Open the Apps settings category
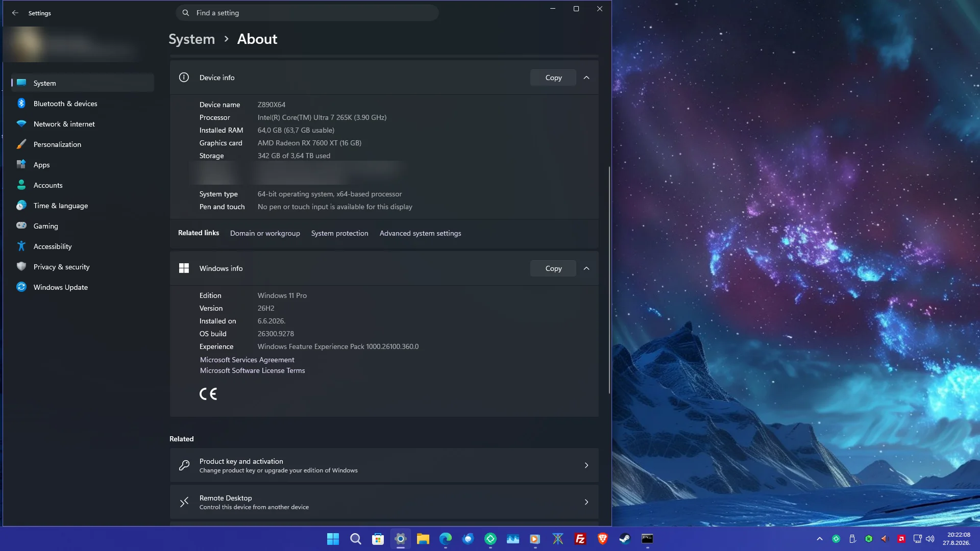The height and width of the screenshot is (551, 980). click(83, 165)
